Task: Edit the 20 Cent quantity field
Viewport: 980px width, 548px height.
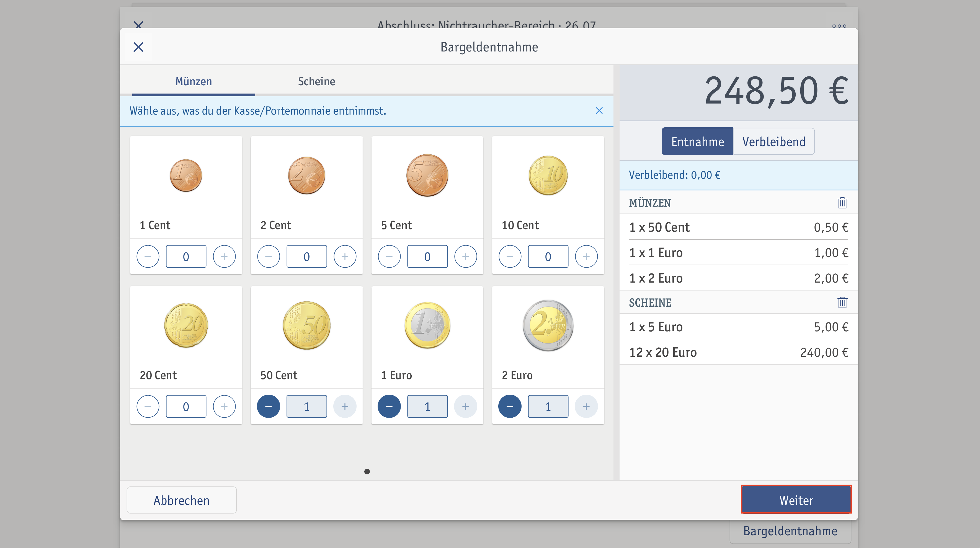Action: (x=186, y=407)
